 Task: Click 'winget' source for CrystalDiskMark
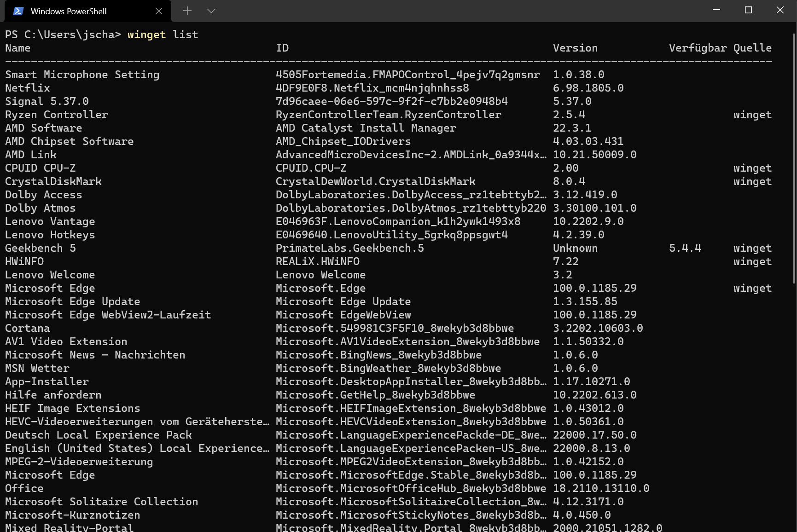pyautogui.click(x=752, y=181)
